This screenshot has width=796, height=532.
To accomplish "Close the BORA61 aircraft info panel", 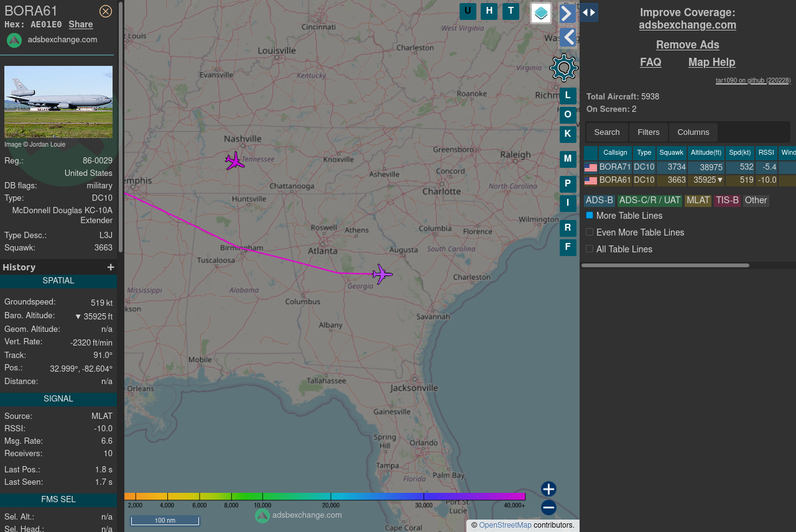I will [106, 11].
